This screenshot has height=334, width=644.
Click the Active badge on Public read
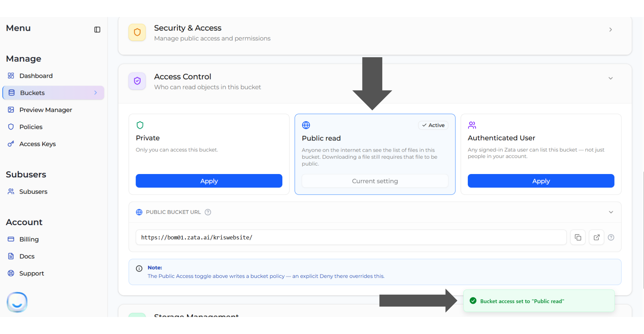tap(433, 125)
